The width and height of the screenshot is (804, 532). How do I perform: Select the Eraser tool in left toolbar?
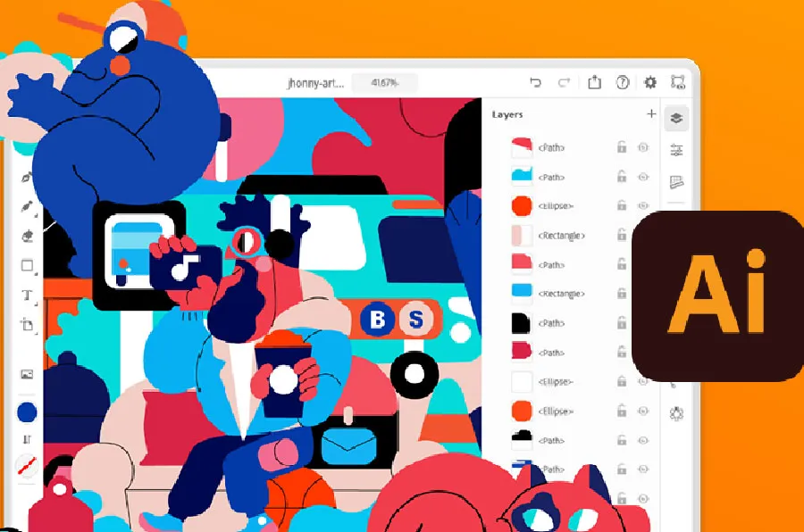point(27,237)
